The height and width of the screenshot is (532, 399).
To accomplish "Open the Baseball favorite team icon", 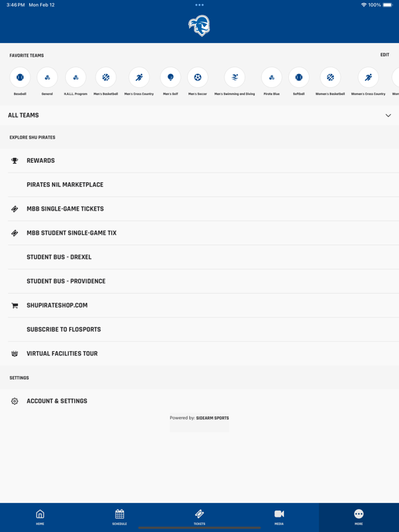I will (x=20, y=78).
